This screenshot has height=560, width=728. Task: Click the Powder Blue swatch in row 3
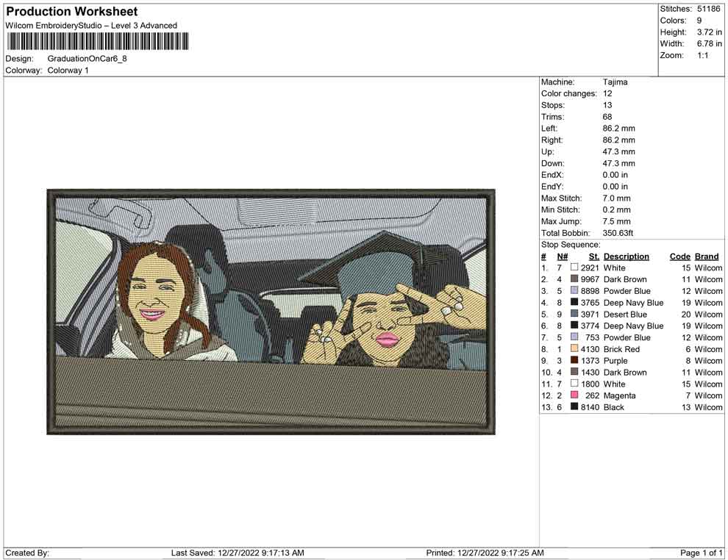[x=574, y=291]
